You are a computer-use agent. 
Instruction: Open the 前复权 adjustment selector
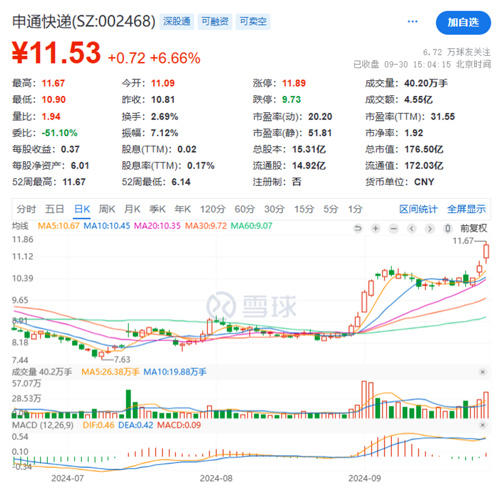[473, 228]
